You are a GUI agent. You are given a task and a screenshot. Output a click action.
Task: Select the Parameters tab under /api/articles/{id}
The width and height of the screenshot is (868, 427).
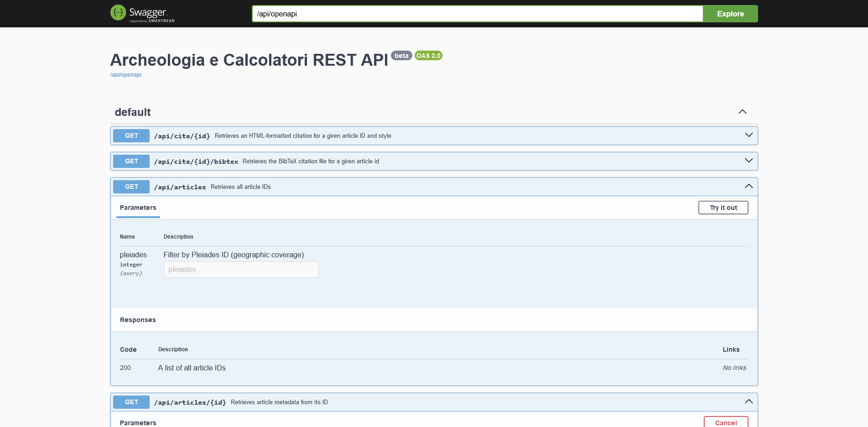pyautogui.click(x=138, y=423)
